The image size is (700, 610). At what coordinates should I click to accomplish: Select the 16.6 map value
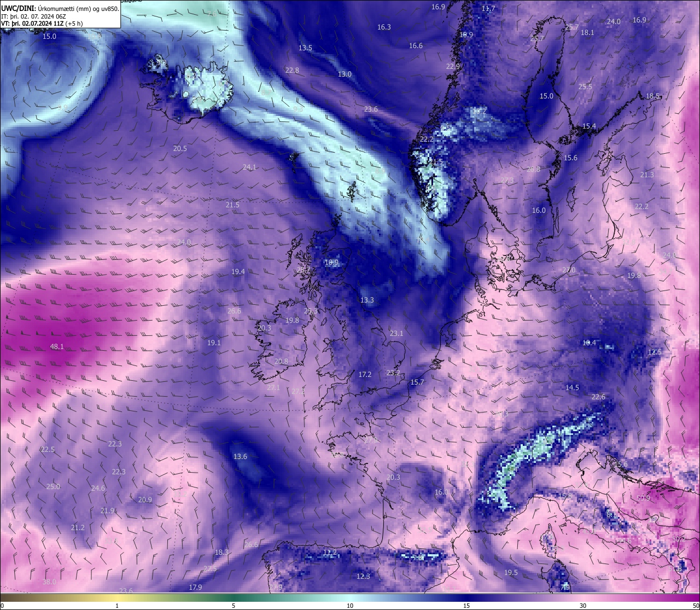416,46
